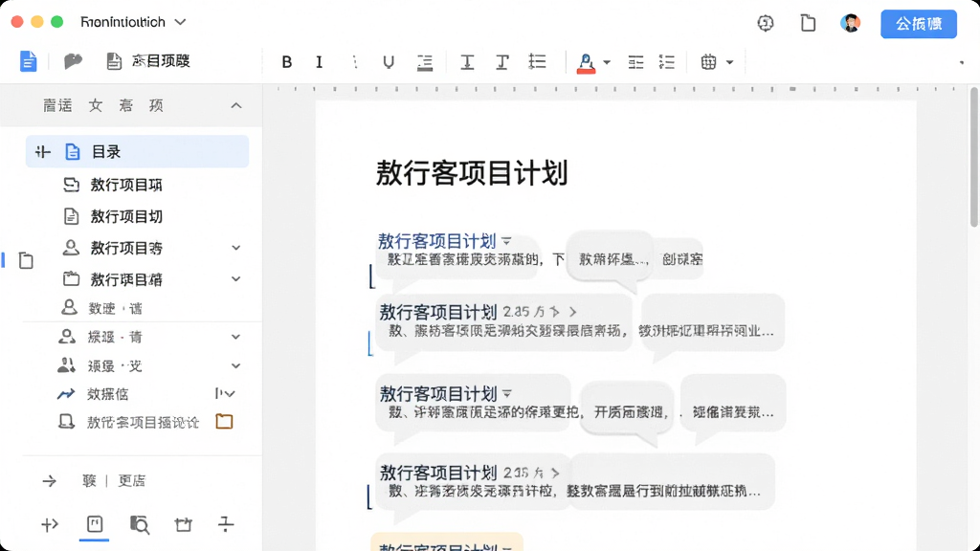Click the calendar icon in bottom bar
This screenshot has width=980, height=551.
(x=183, y=525)
